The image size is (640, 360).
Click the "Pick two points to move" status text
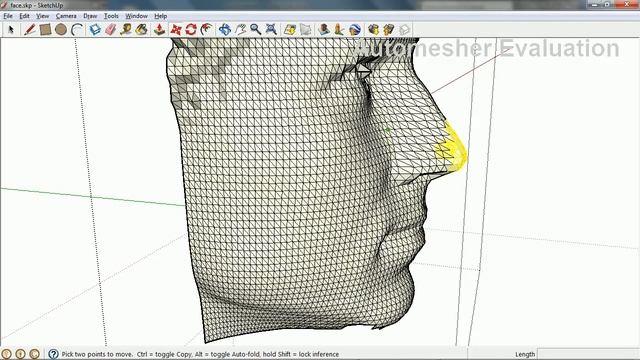[97, 354]
